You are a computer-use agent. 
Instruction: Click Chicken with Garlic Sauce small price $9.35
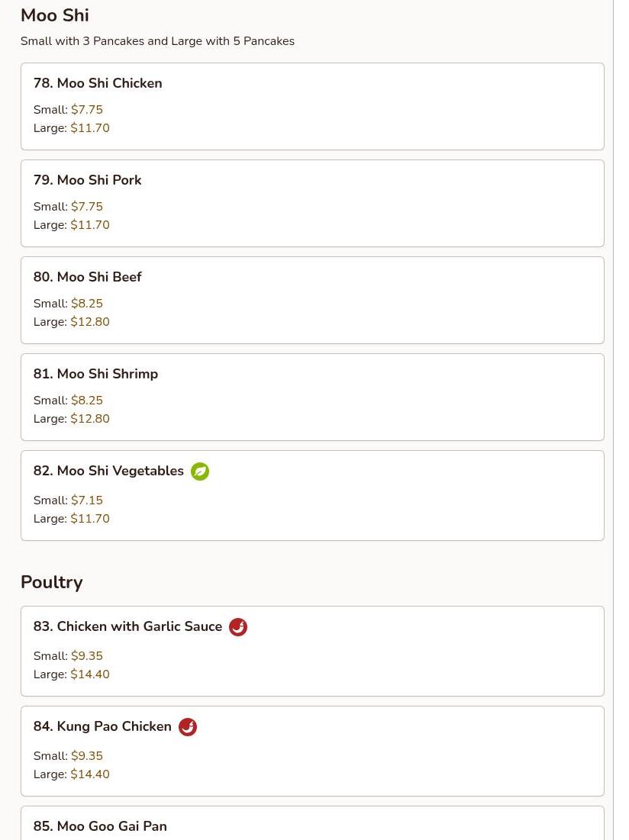86,656
